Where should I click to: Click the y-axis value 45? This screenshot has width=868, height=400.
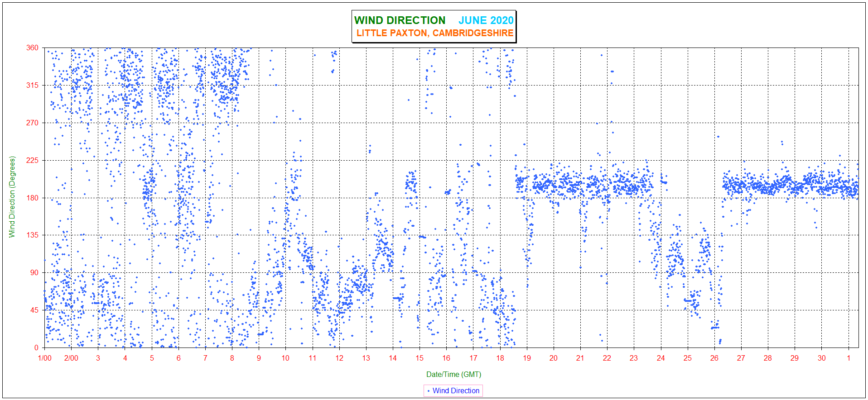click(34, 310)
